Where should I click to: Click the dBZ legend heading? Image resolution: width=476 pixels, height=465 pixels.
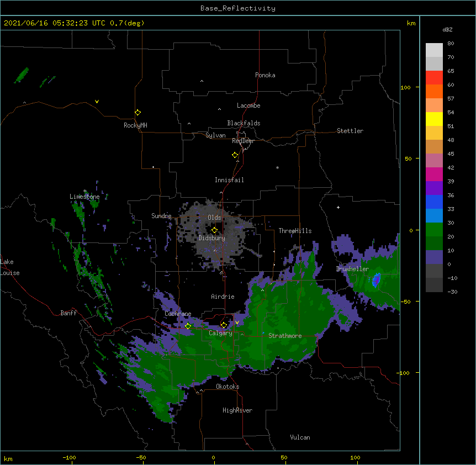[x=447, y=30]
